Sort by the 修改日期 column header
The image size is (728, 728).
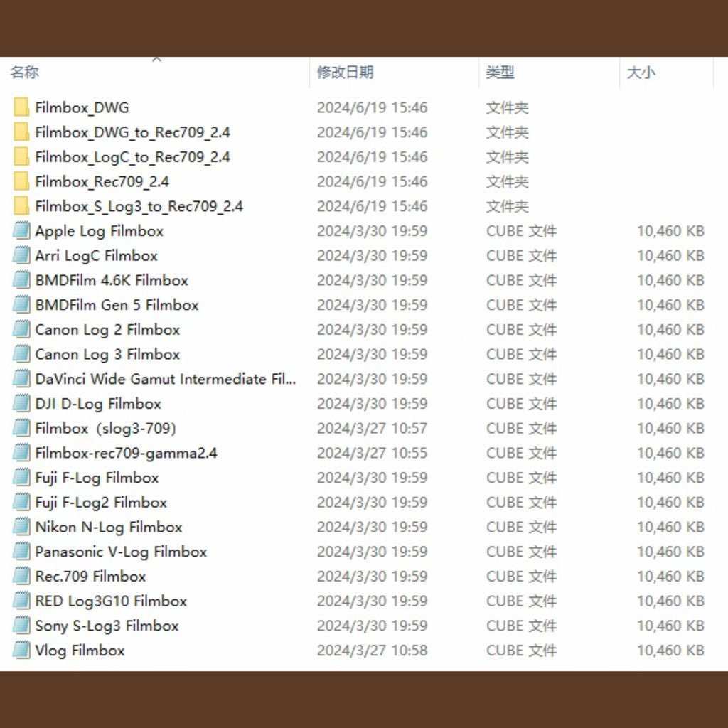pos(345,72)
